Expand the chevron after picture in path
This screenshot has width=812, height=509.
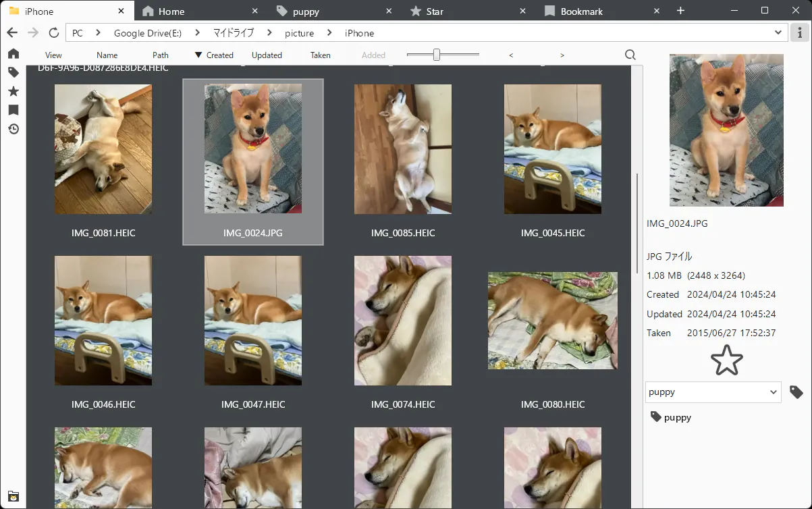[x=329, y=32]
